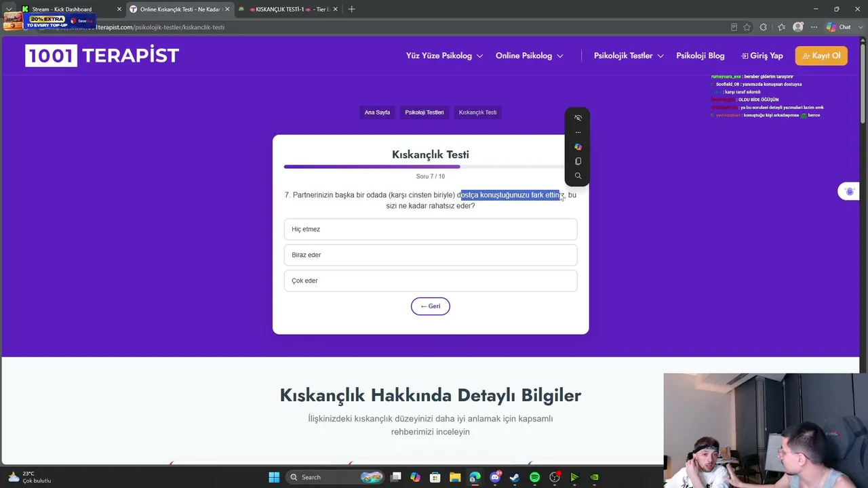Open the browser favorites icon

click(x=781, y=27)
